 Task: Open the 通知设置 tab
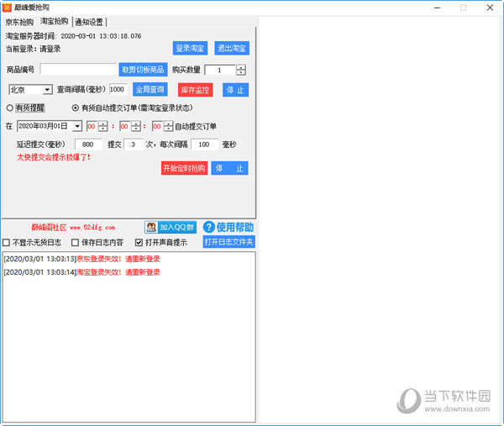click(89, 22)
